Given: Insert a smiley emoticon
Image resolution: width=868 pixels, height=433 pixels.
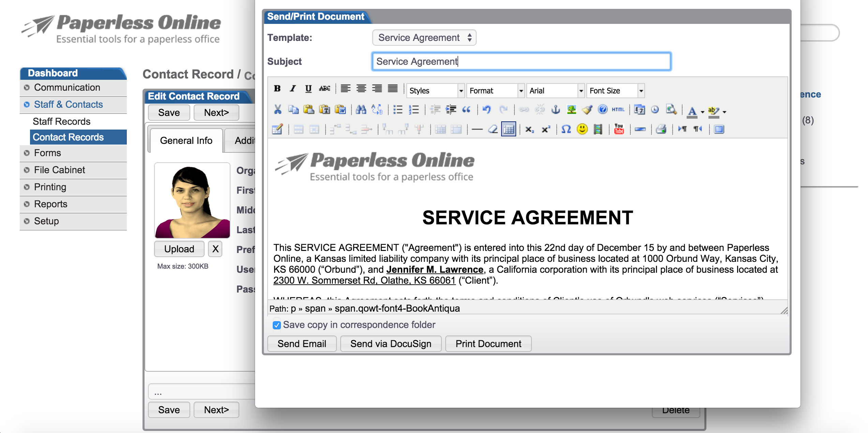Looking at the screenshot, I should 582,129.
